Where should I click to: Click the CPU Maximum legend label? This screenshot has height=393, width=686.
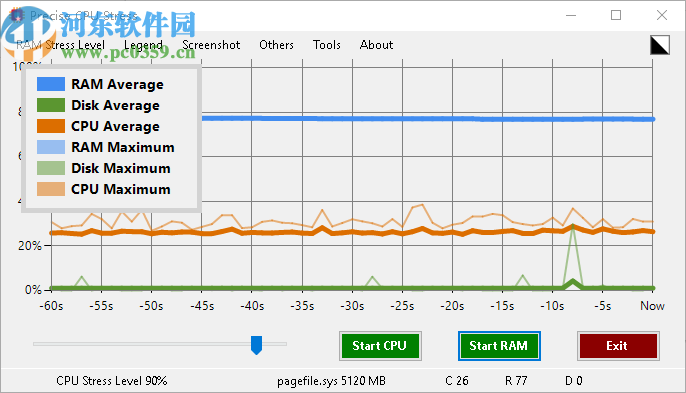121,189
